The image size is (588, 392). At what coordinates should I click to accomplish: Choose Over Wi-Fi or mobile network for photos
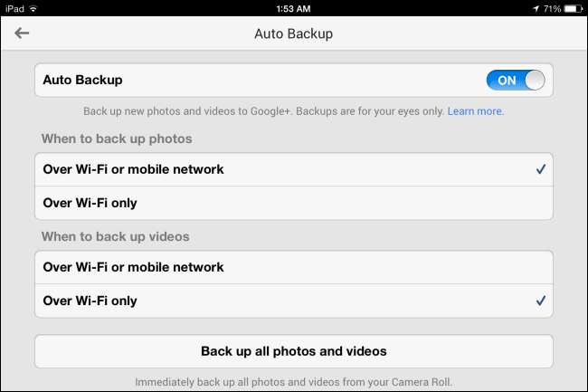[294, 169]
